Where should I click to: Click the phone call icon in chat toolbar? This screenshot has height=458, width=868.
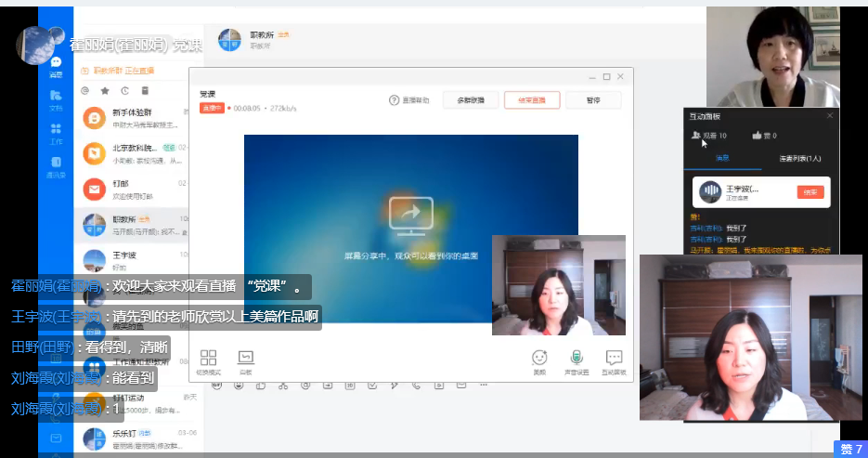click(416, 385)
